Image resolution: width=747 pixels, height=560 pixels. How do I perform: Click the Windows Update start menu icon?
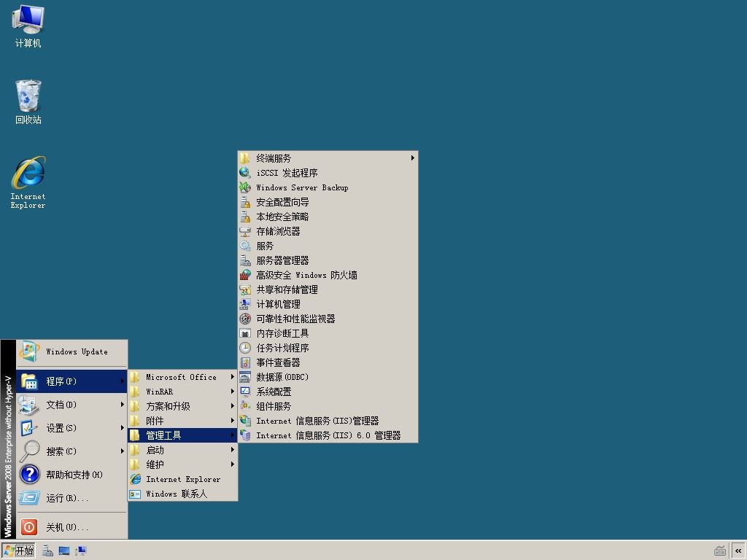pos(29,352)
